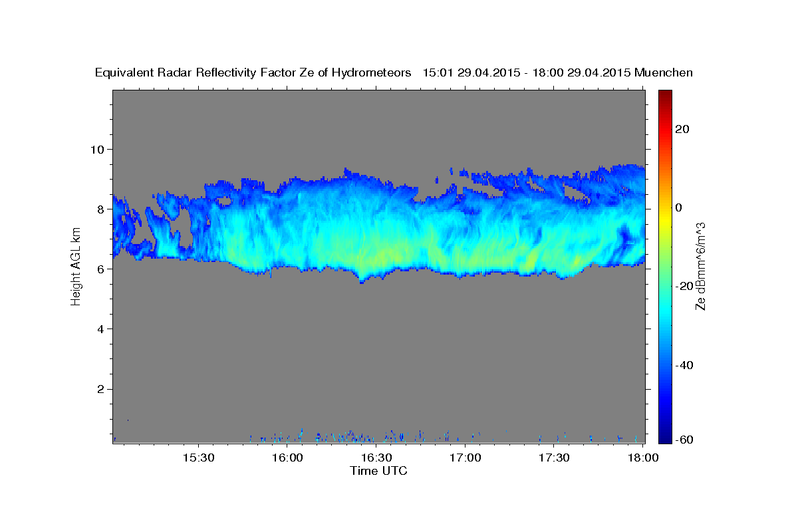Screen dimensions: 798x532
Task: Click the "17:00" time tick label
Action: click(x=465, y=458)
